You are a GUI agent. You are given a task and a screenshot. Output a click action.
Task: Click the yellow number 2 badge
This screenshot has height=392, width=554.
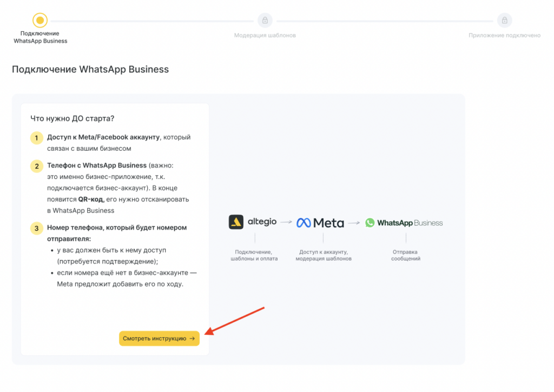click(x=36, y=166)
